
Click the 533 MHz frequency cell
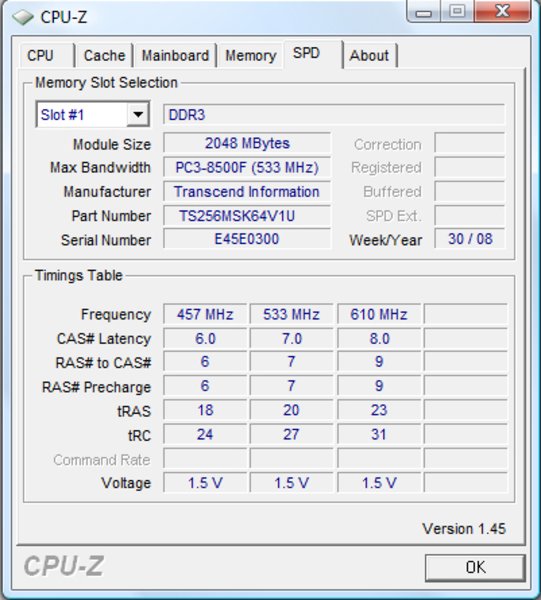pos(291,314)
